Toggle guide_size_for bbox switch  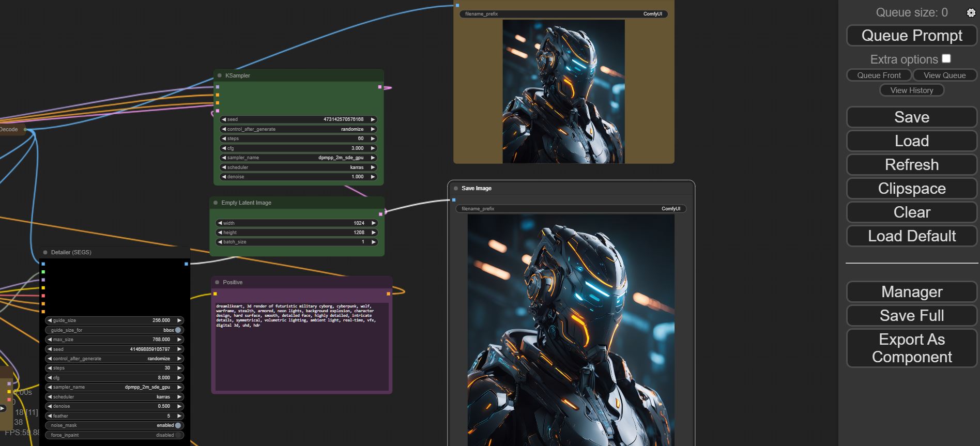pos(178,330)
